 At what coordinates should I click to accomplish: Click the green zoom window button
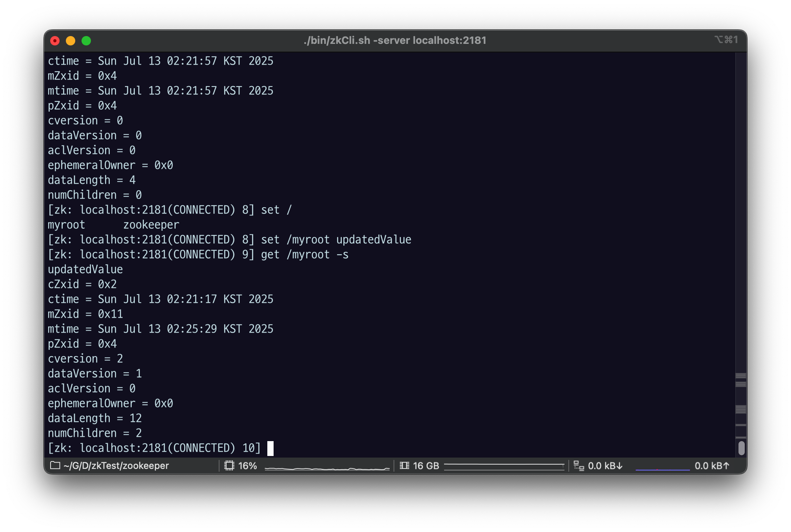(86, 41)
